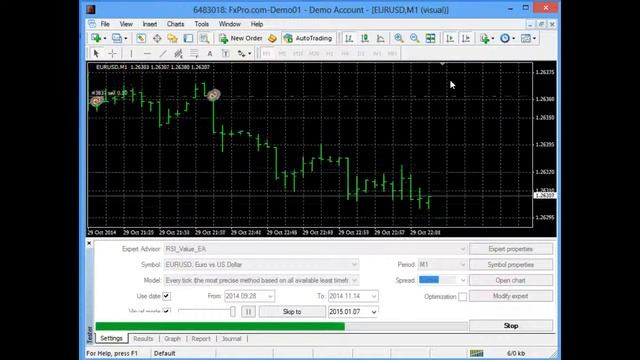Viewport: 640px width, 360px height.
Task: Click the Open chart button
Action: [x=511, y=280]
